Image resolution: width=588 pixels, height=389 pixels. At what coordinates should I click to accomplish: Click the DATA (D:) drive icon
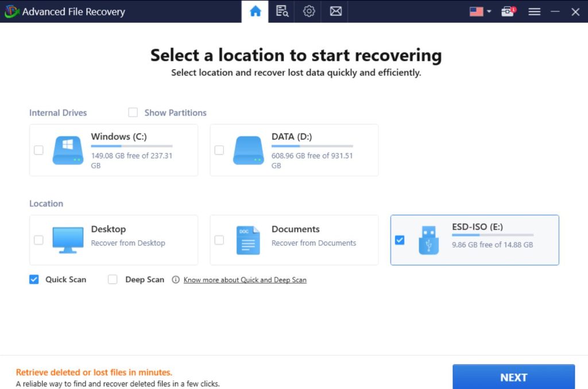tap(248, 150)
